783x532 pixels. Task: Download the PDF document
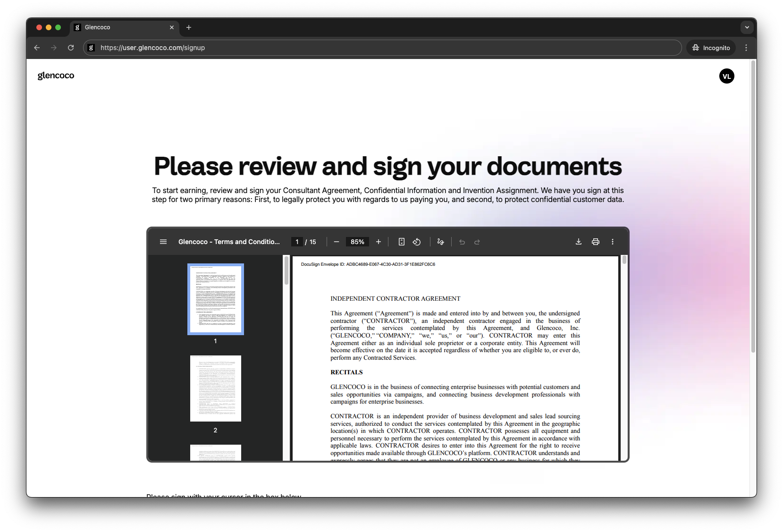(579, 242)
